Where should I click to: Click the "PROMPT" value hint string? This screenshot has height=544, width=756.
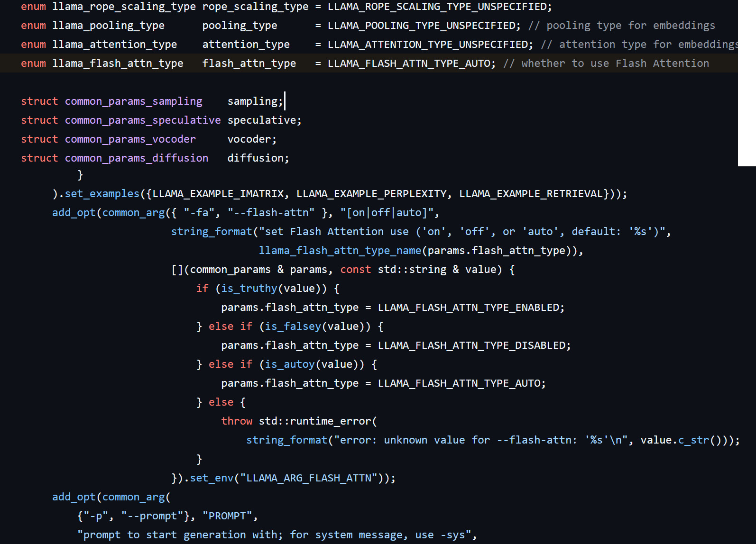pyautogui.click(x=227, y=516)
